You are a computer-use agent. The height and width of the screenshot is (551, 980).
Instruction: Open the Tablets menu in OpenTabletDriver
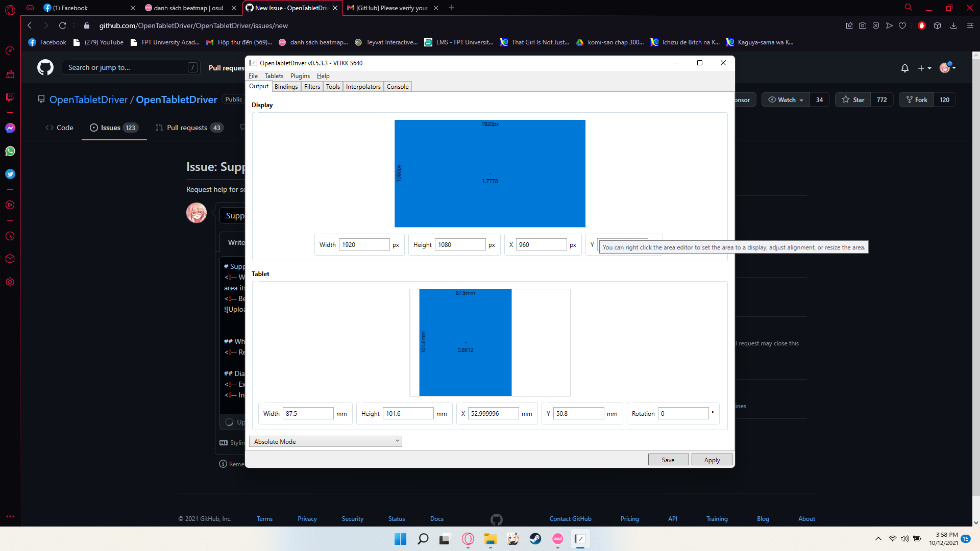(x=274, y=76)
